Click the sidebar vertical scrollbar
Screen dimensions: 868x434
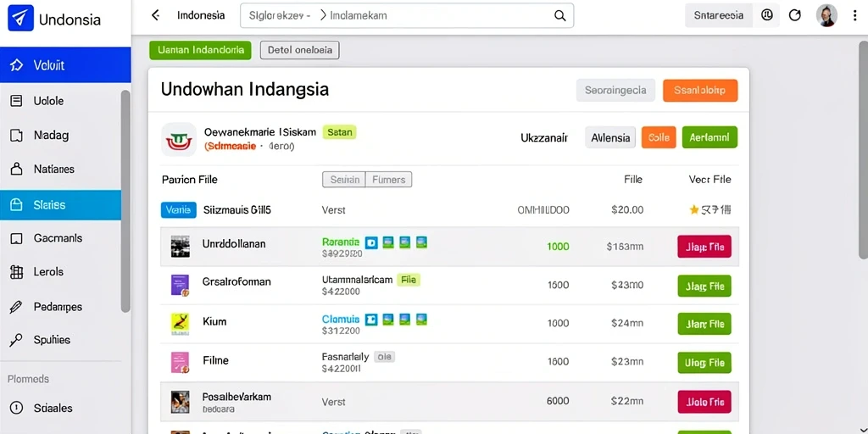point(125,202)
